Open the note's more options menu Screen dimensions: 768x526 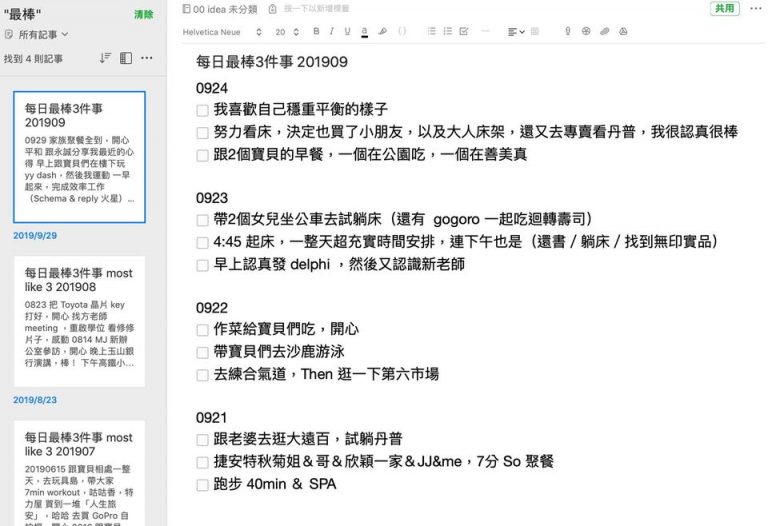[756, 8]
